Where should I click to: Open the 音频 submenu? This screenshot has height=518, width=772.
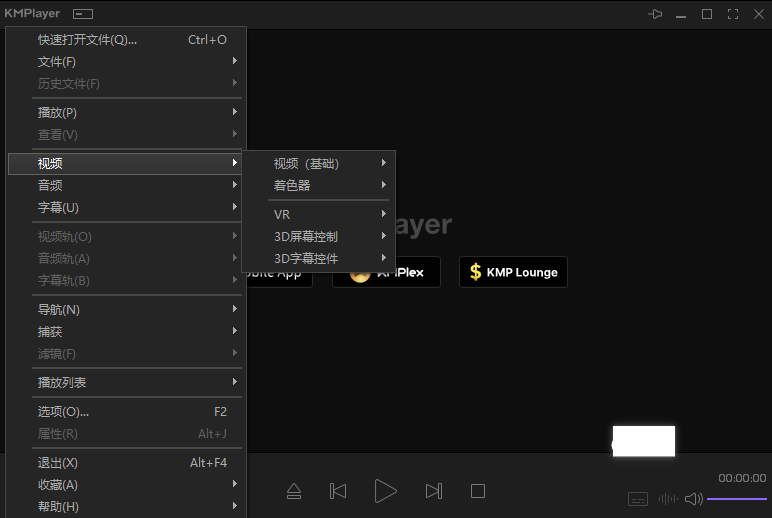(x=126, y=185)
